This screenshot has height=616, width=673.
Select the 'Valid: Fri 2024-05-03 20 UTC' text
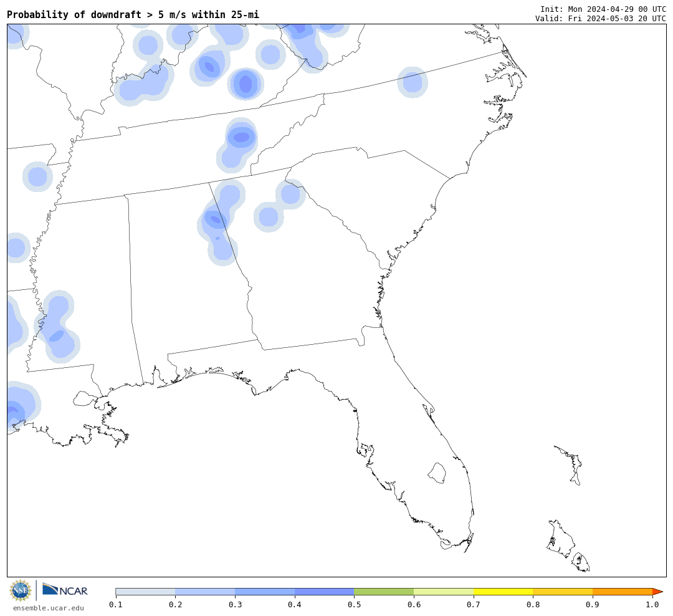[601, 19]
